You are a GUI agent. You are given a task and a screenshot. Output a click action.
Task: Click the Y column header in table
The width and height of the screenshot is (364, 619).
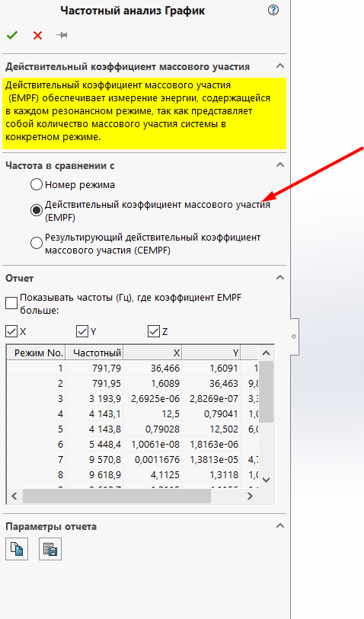(211, 353)
